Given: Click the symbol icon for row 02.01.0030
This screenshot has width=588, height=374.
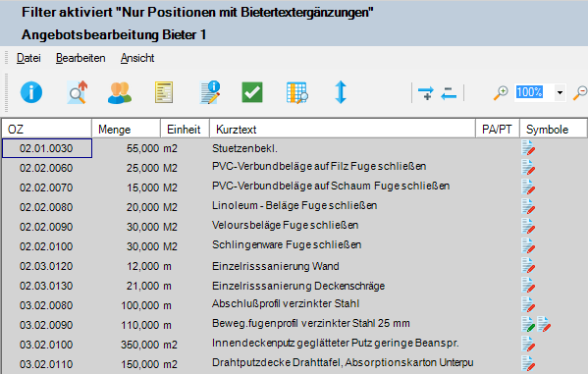Looking at the screenshot, I should [528, 148].
